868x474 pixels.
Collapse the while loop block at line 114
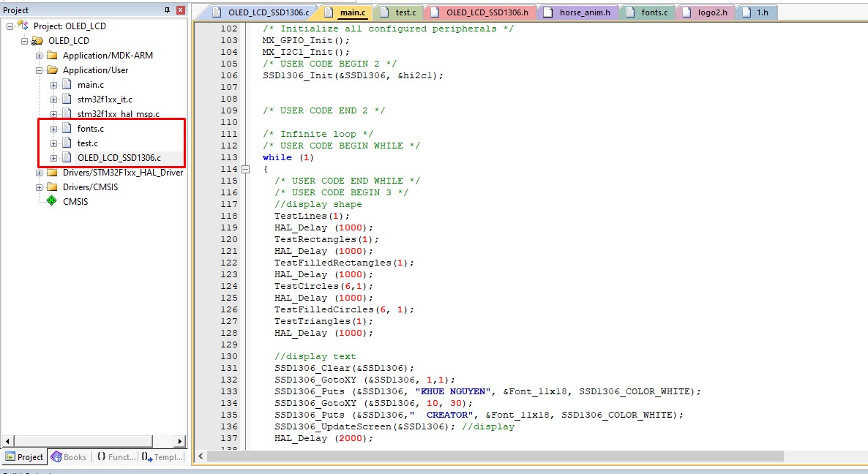click(x=246, y=169)
